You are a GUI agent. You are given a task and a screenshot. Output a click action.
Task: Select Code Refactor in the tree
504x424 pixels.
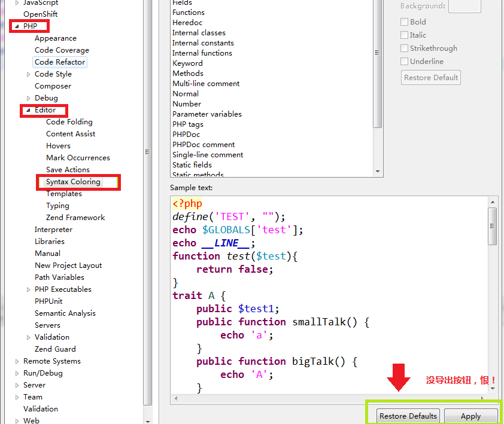[60, 62]
